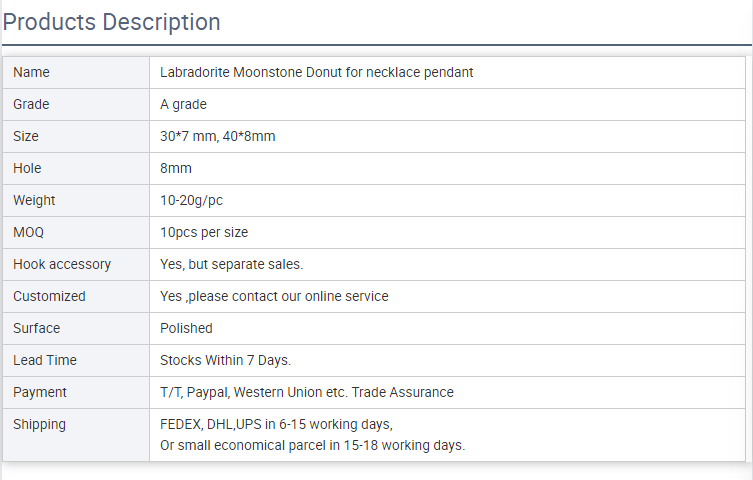This screenshot has height=480, width=753.
Task: Click the Products Description heading
Action: [112, 22]
